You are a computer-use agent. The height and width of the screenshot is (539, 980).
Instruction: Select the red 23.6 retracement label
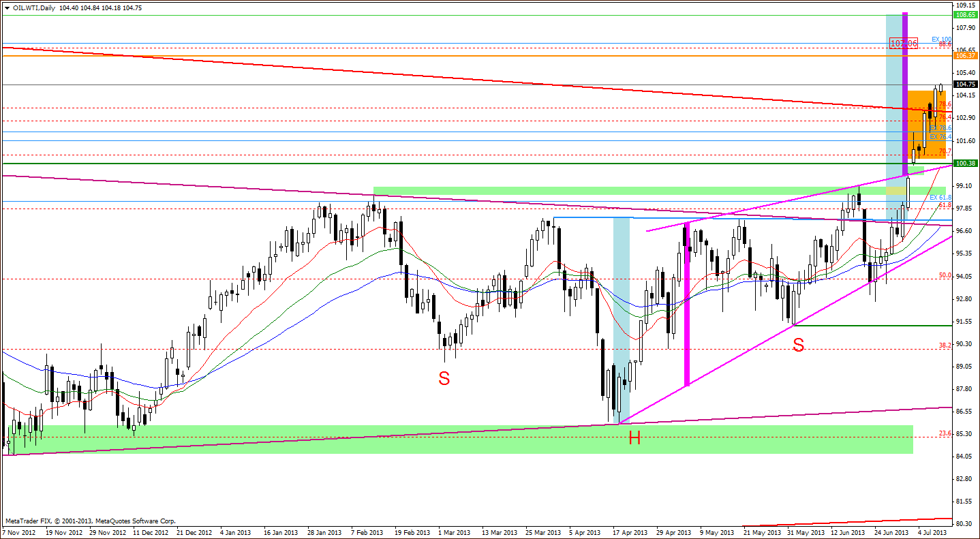coord(945,433)
